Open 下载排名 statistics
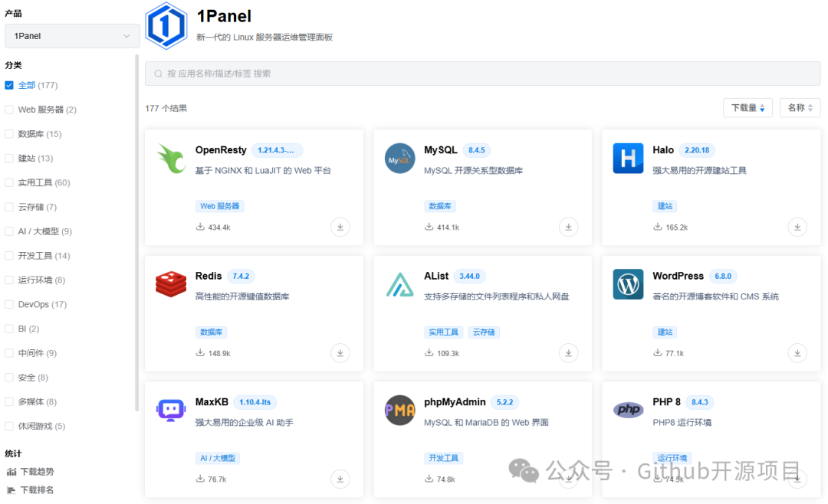The width and height of the screenshot is (828, 504). coord(31,490)
